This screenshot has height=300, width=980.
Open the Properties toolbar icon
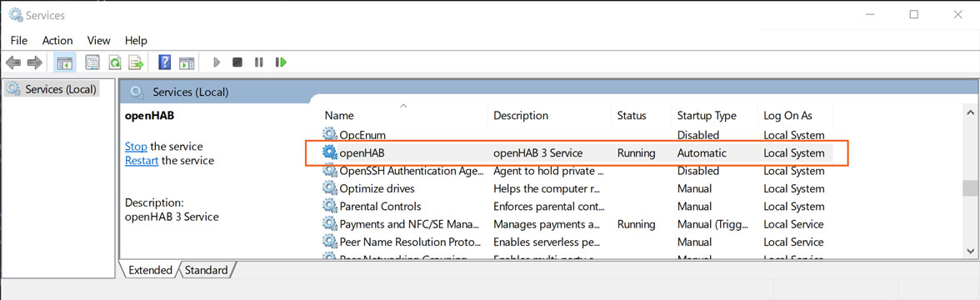click(x=92, y=62)
